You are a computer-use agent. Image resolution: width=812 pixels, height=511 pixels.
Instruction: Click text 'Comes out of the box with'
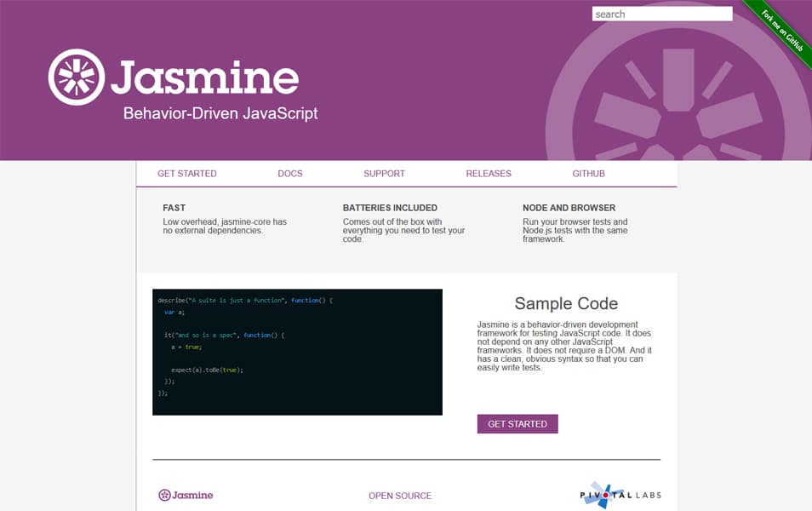tap(392, 221)
